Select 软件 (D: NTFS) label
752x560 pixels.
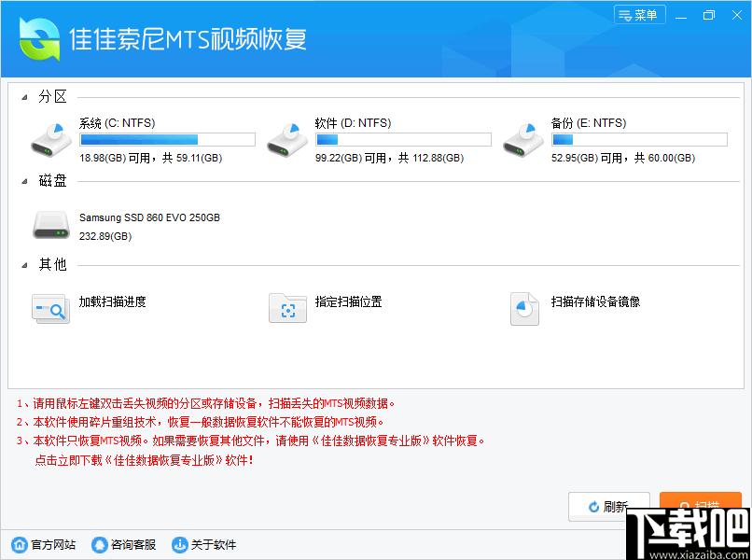(x=353, y=123)
